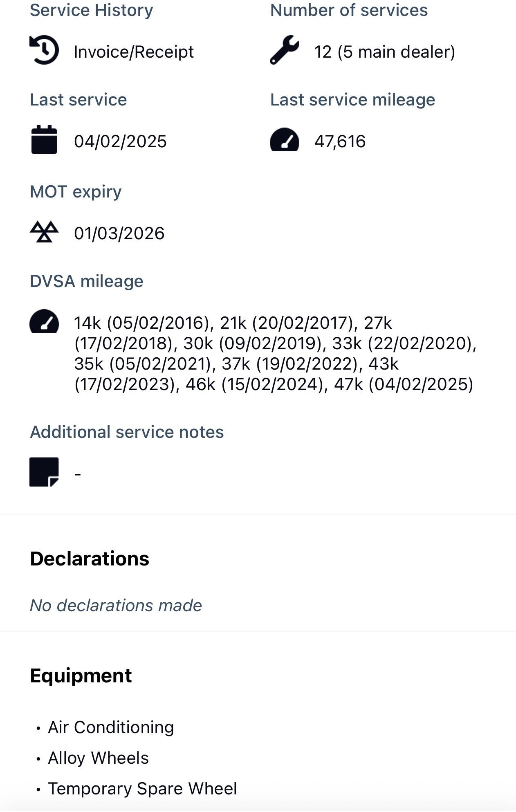516x812 pixels.
Task: Click the wrench icon for services count
Action: 285,50
